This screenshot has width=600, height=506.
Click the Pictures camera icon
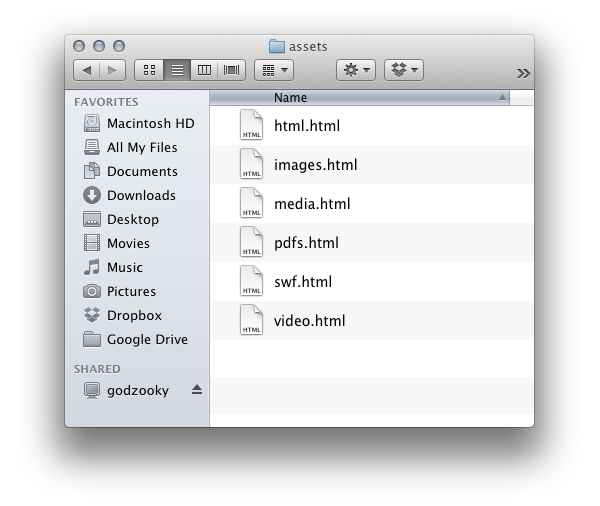92,291
